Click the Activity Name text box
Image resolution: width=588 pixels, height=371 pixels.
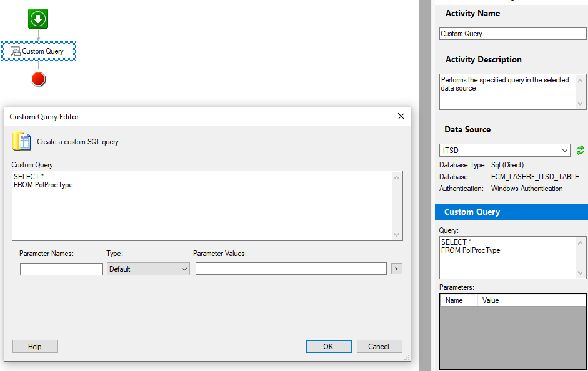click(x=512, y=34)
